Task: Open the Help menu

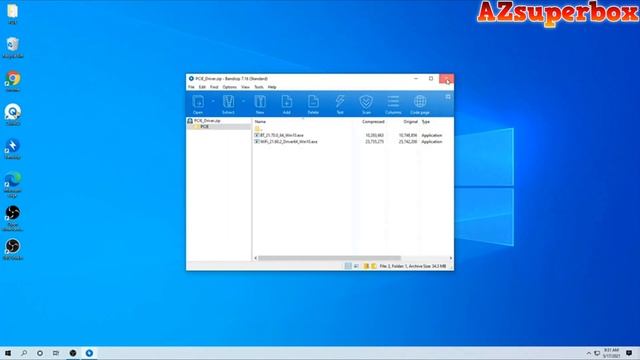Action: pyautogui.click(x=272, y=87)
